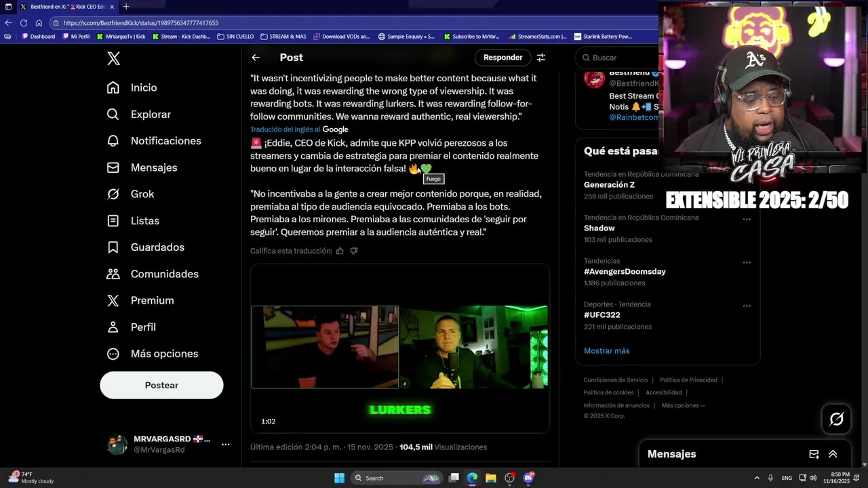
Task: Open Grok from the sidebar
Action: tap(131, 194)
